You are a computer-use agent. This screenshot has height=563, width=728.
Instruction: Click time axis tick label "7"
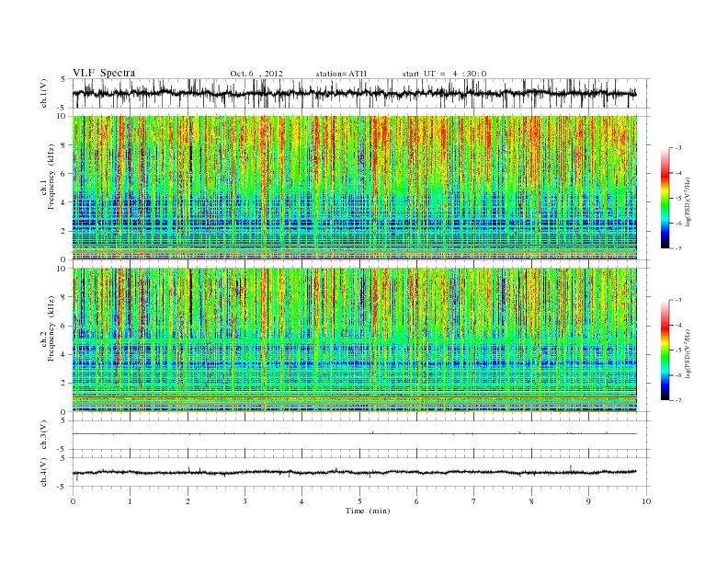(474, 501)
